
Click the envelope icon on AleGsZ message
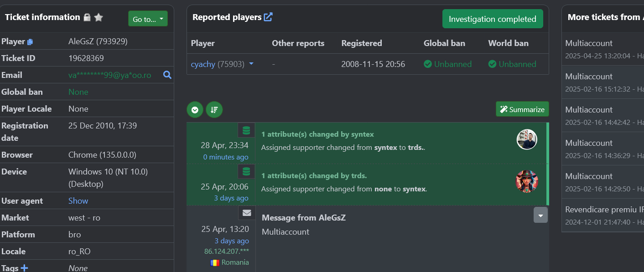point(247,213)
